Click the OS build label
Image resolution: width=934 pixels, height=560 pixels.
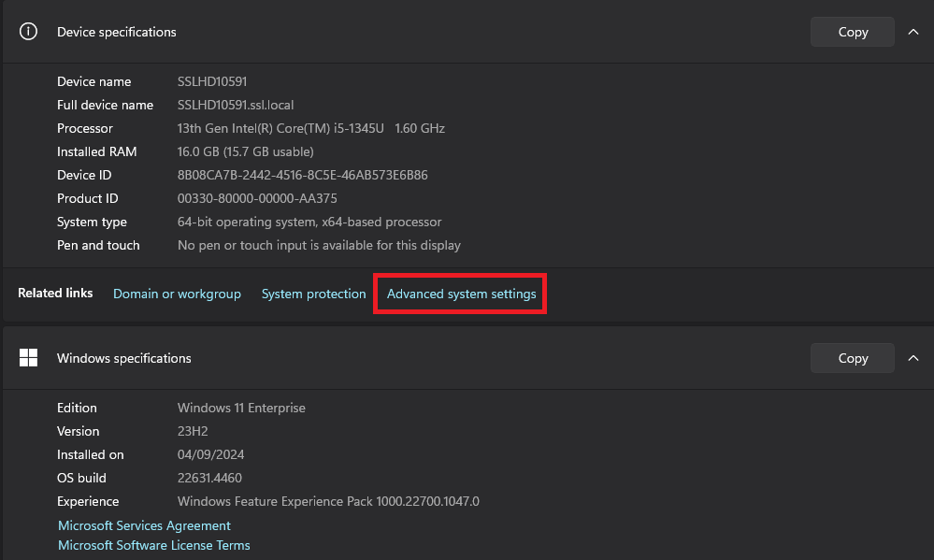(x=81, y=478)
